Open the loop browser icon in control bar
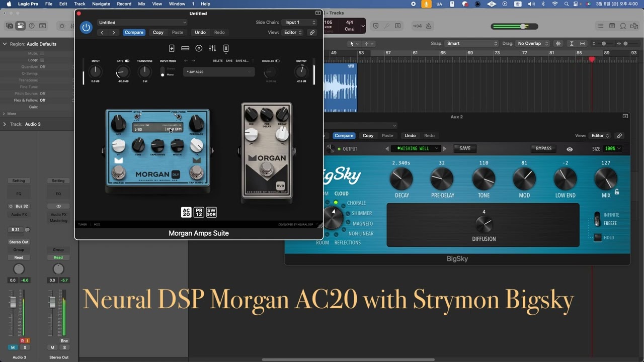Viewport: 644px width, 362px height. 623,26
